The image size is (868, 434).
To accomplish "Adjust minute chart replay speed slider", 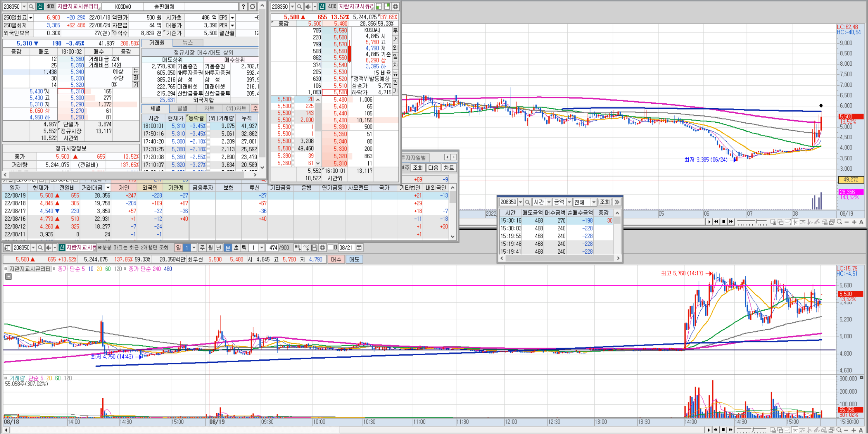I will pyautogui.click(x=752, y=430).
